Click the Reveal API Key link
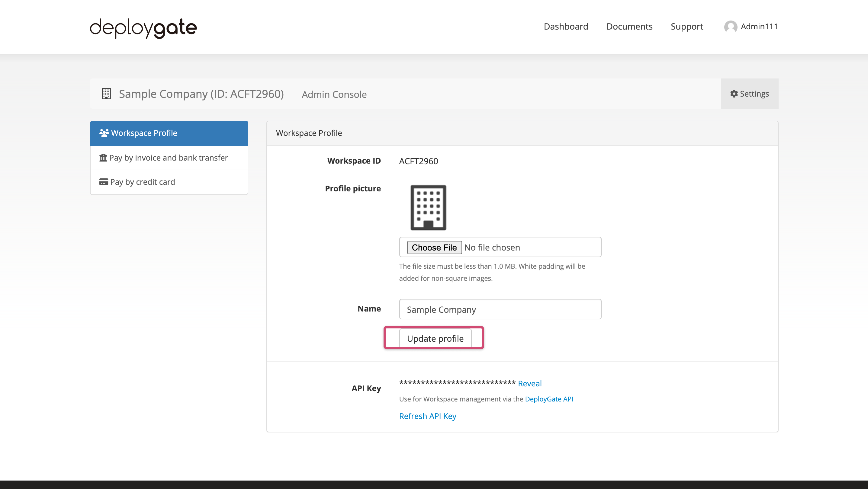 [x=529, y=383]
